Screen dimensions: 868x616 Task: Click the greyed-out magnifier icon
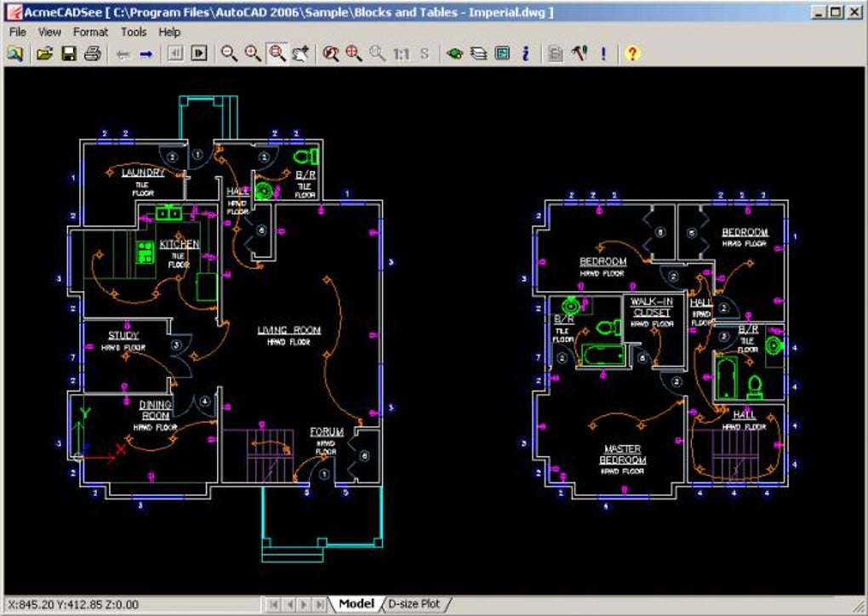(x=377, y=54)
